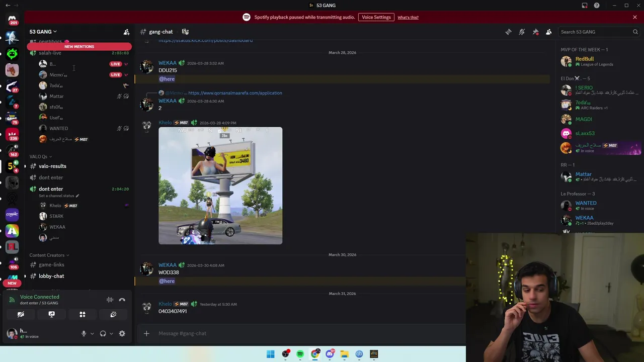Collapse the VALO Qs category
This screenshot has height=362, width=644.
click(40, 156)
